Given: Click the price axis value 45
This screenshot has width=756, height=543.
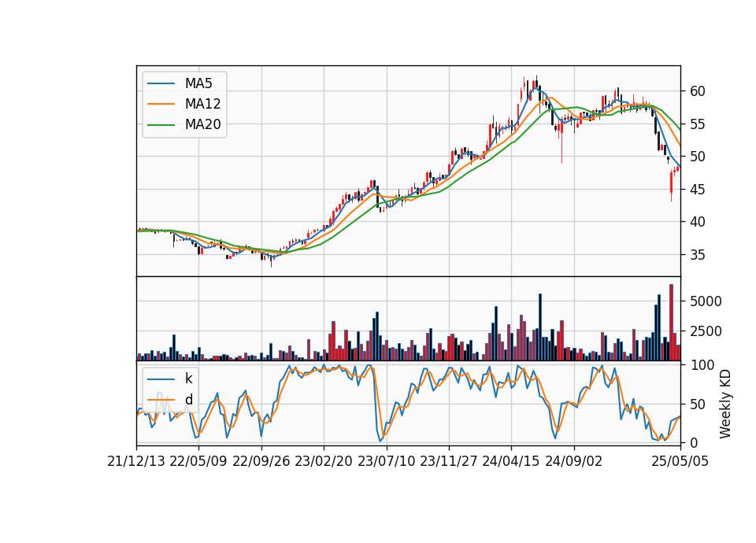Looking at the screenshot, I should 697,190.
